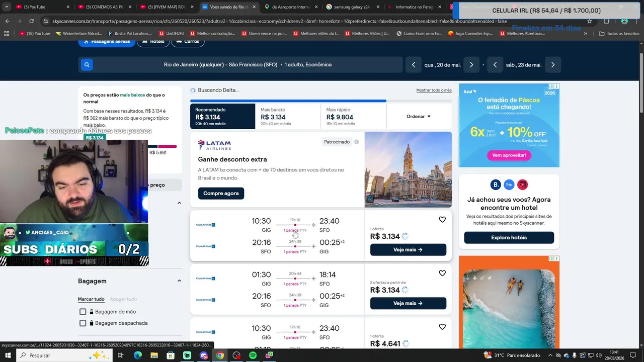Click Compre agora LATAM button
The height and width of the screenshot is (362, 644).
point(221,193)
